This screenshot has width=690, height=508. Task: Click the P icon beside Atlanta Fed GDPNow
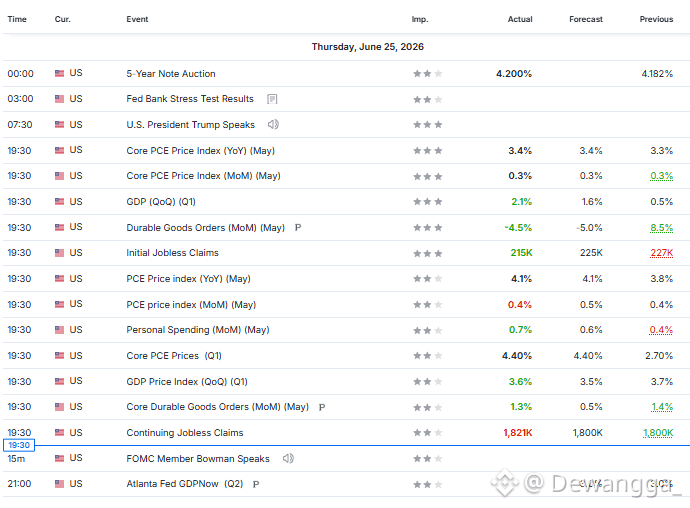(256, 484)
